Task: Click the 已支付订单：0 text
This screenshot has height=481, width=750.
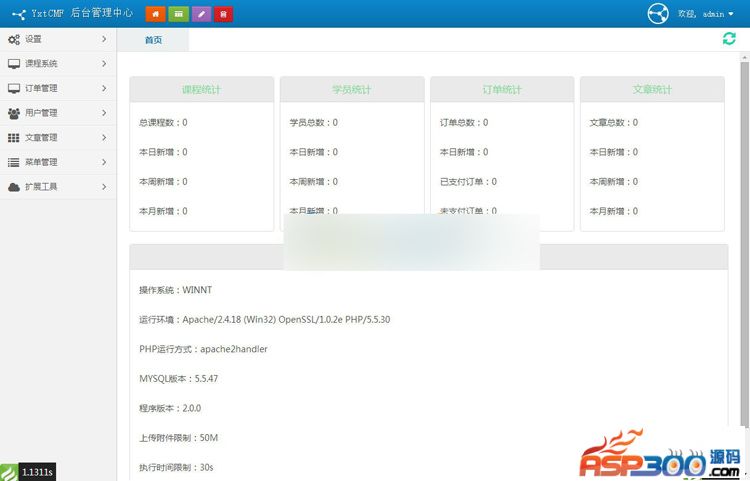Action: point(468,182)
